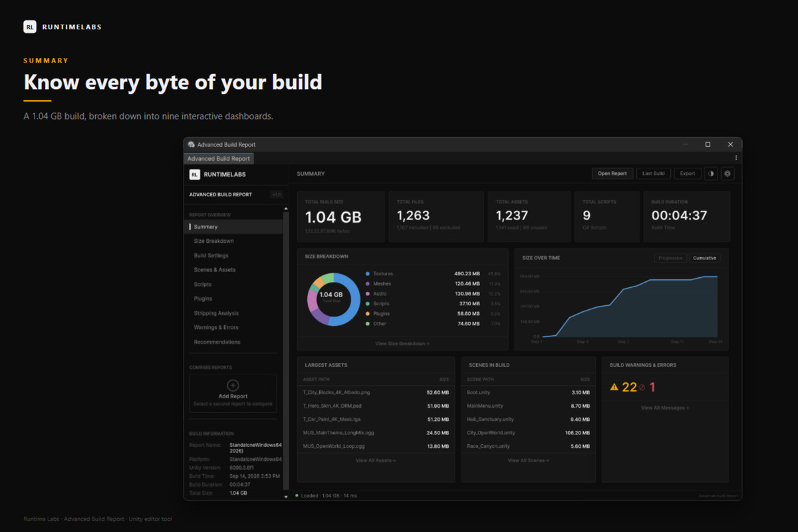Select the MUS_MainTheme_LongMix.ogg asset row
This screenshot has width=798, height=532.
376,433
